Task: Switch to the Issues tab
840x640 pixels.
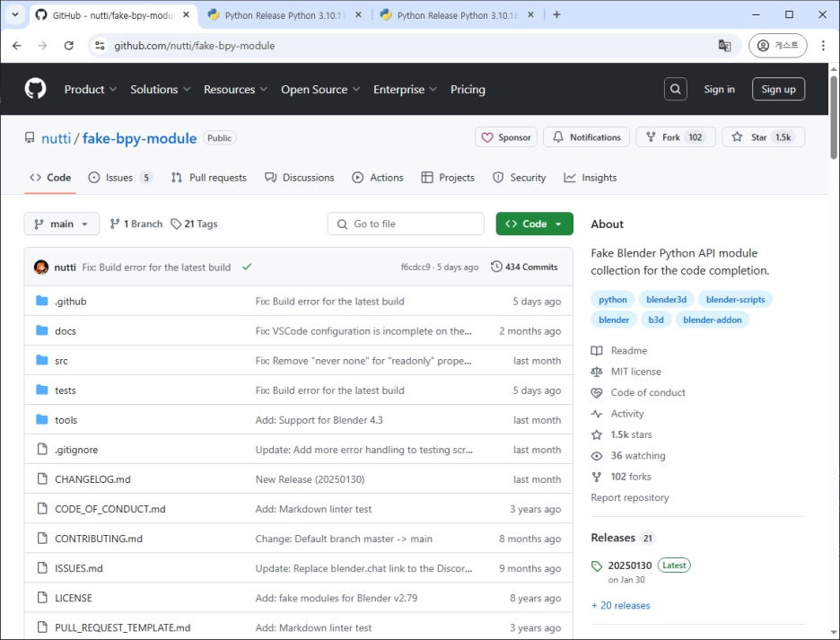Action: pos(120,178)
